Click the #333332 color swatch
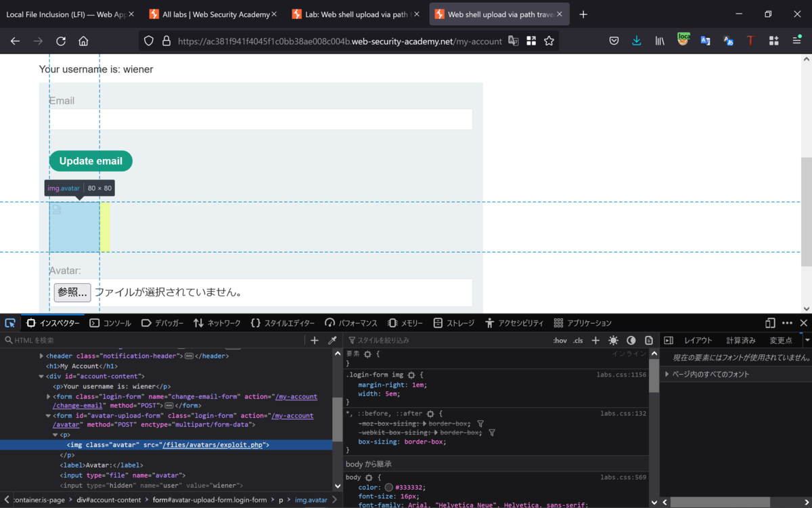812x508 pixels. tap(389, 487)
